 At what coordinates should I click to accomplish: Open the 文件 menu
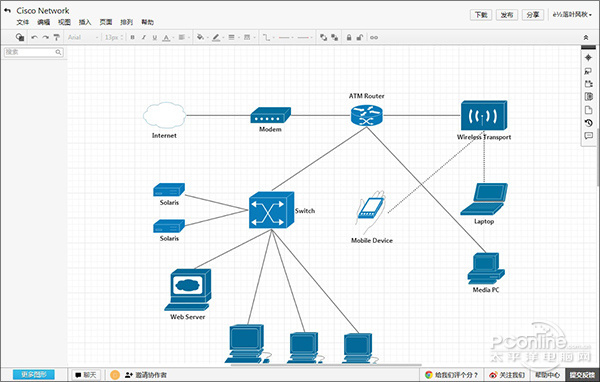(x=22, y=22)
